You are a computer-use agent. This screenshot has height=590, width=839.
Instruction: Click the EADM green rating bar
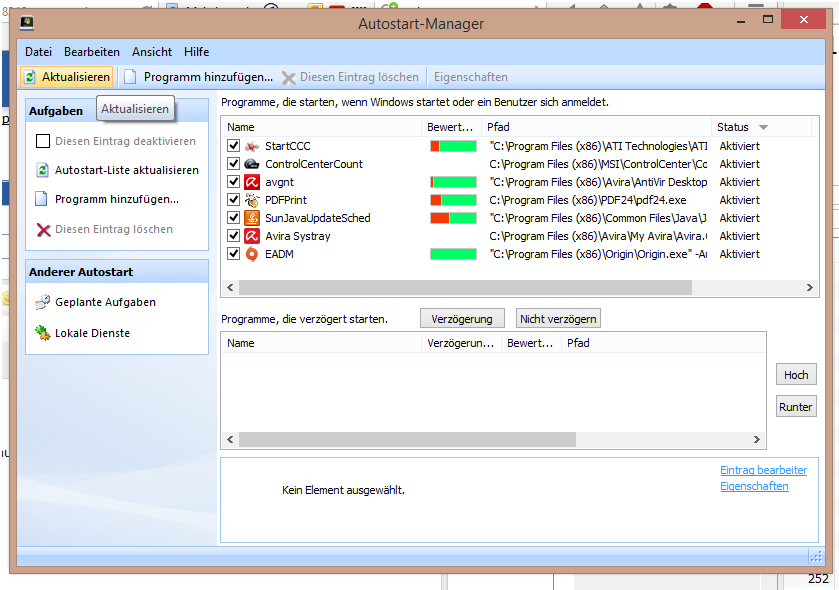coord(453,254)
